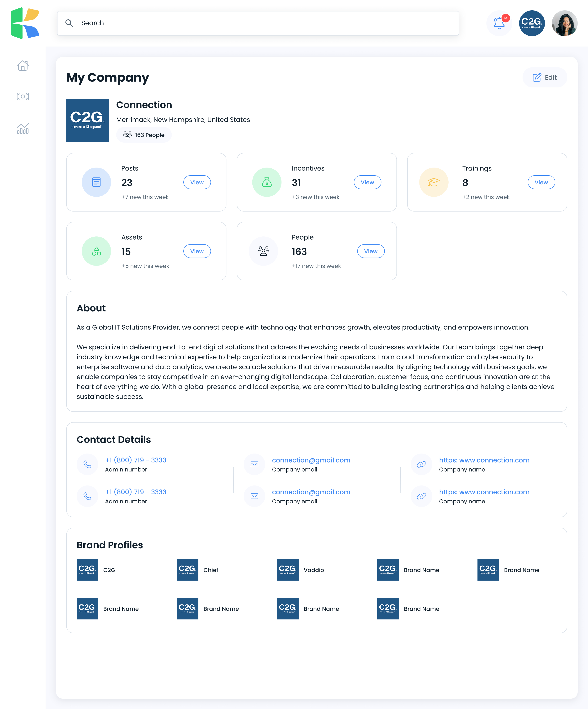Open notifications bell with 14 badge

click(x=499, y=23)
